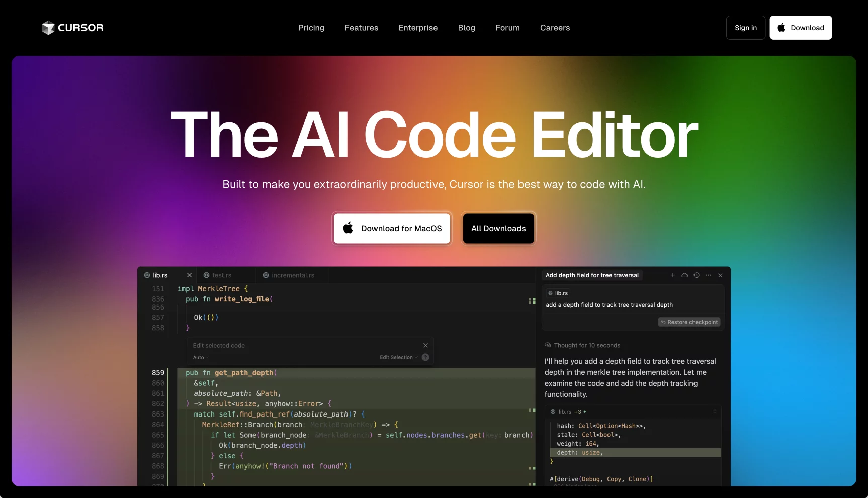The height and width of the screenshot is (498, 868).
Task: Click the Rust file icon on incremental.rs tab
Action: click(266, 275)
